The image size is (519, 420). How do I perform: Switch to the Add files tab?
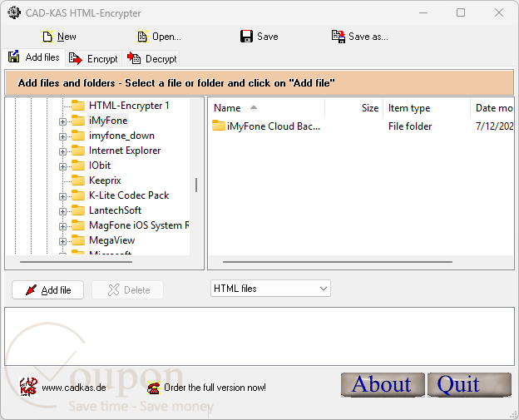pyautogui.click(x=34, y=57)
